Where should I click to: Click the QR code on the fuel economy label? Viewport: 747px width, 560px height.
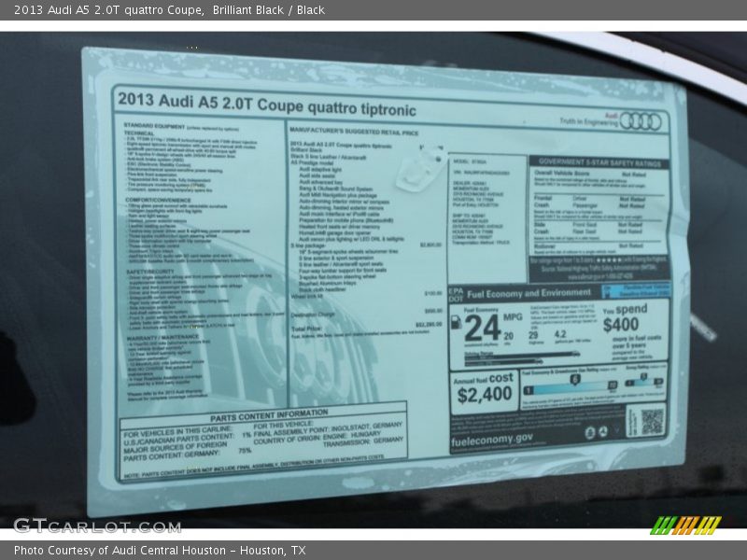[651, 420]
